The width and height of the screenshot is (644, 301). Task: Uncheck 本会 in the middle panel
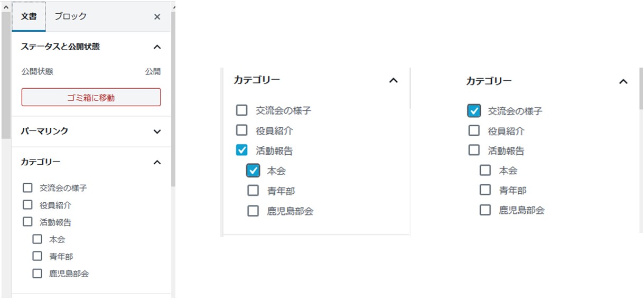coord(253,171)
